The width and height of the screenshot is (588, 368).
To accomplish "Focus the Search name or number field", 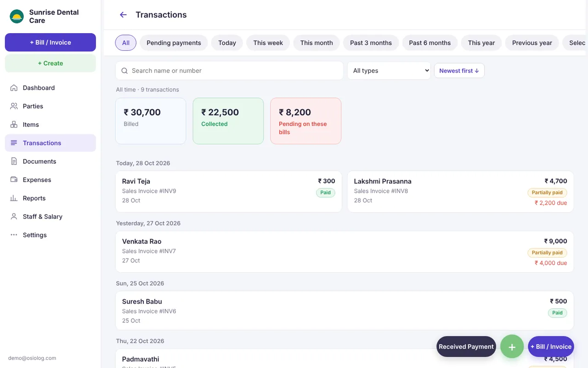I will pos(229,70).
